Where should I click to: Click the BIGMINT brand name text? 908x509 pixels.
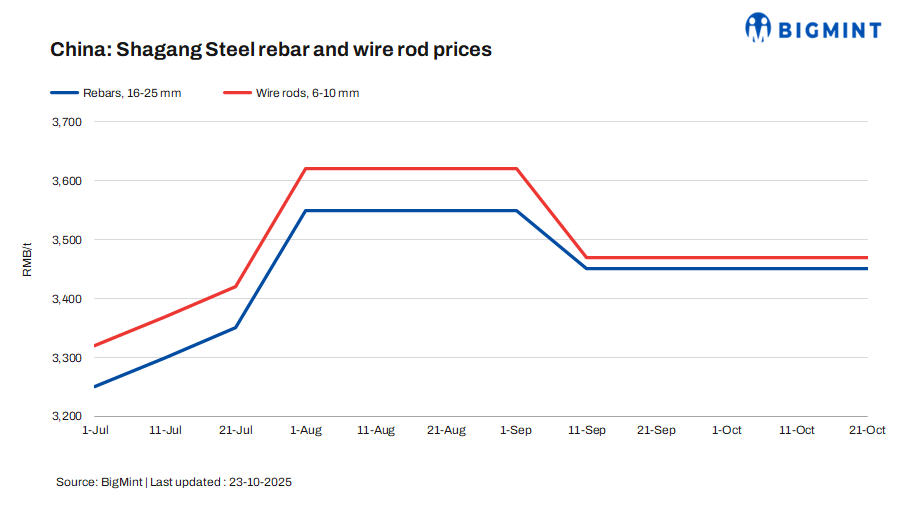pos(831,28)
